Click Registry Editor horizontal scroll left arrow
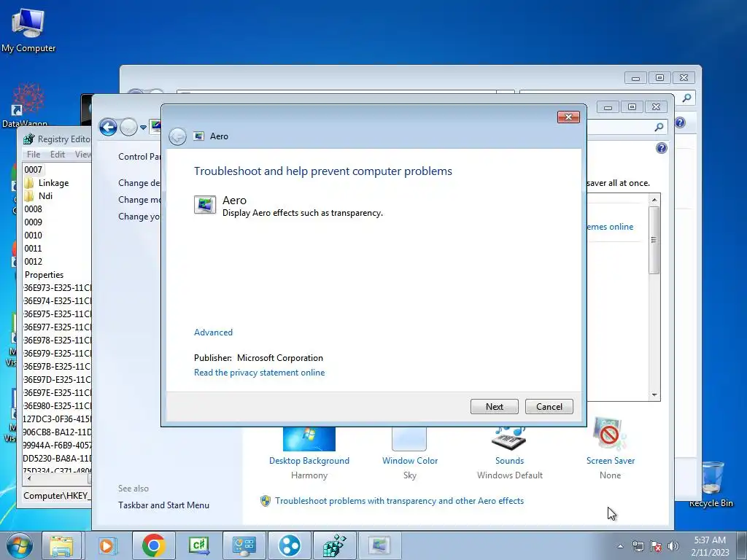Screen dimensions: 747x560 coord(29,478)
